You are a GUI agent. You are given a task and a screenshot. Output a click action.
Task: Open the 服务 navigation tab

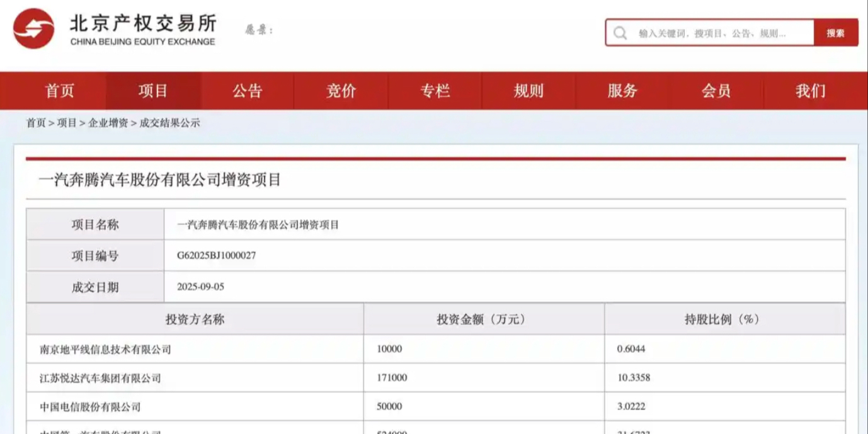pos(622,91)
